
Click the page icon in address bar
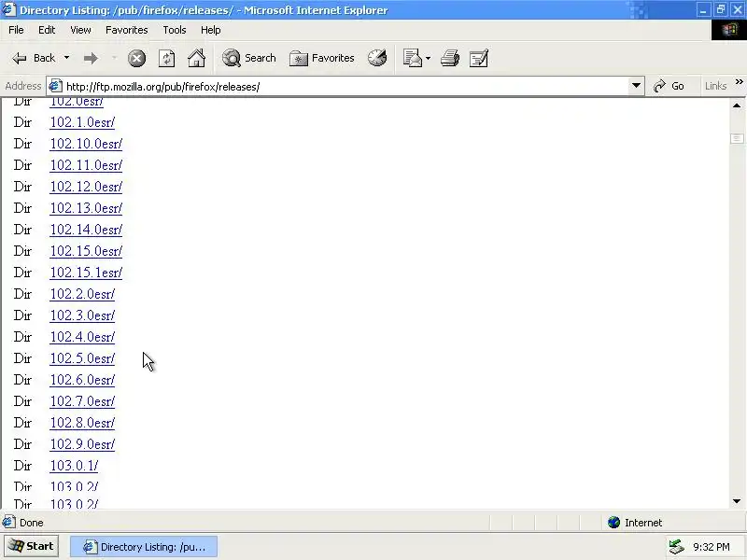tap(55, 86)
